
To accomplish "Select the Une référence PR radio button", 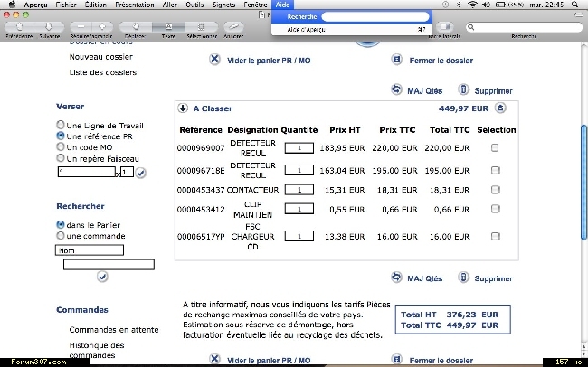I will tap(61, 136).
